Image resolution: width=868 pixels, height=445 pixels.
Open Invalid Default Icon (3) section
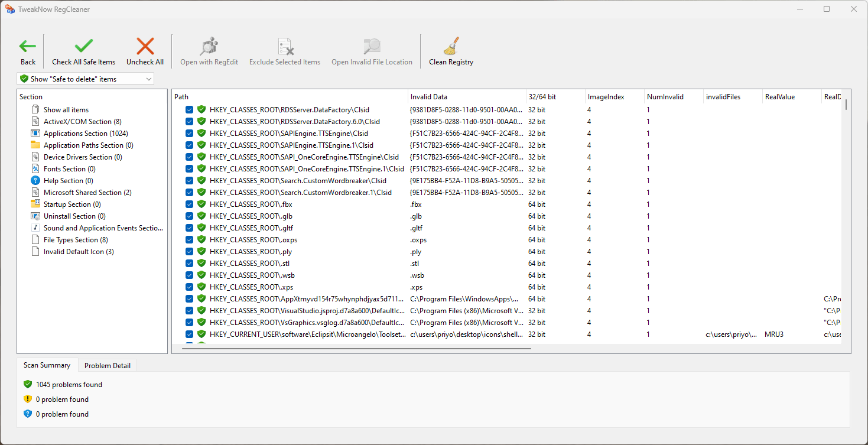79,252
